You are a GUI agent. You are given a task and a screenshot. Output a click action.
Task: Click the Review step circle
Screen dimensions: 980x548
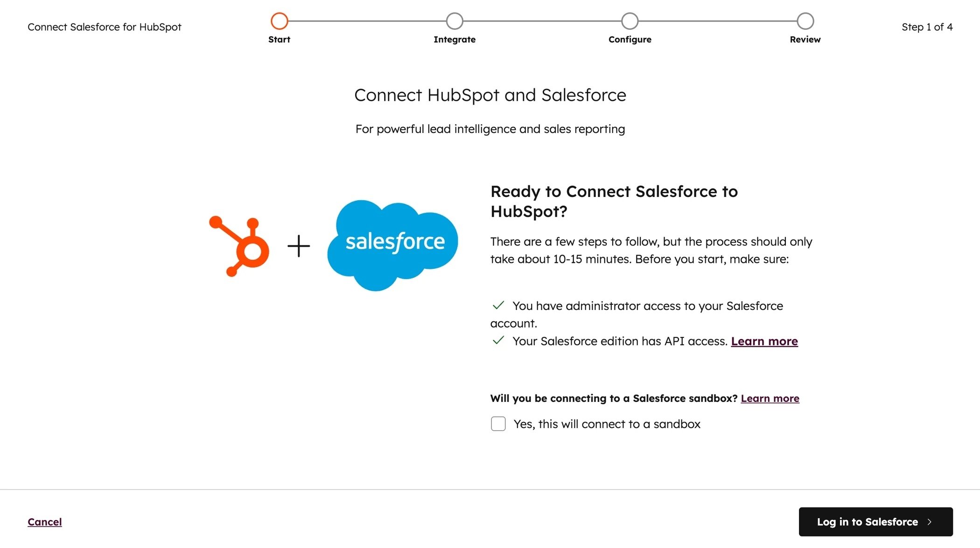(805, 21)
